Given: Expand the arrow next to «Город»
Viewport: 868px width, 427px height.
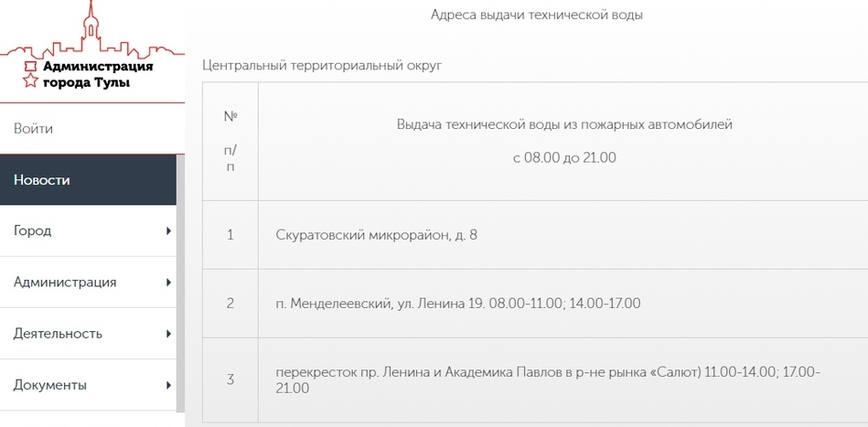Looking at the screenshot, I should (168, 231).
